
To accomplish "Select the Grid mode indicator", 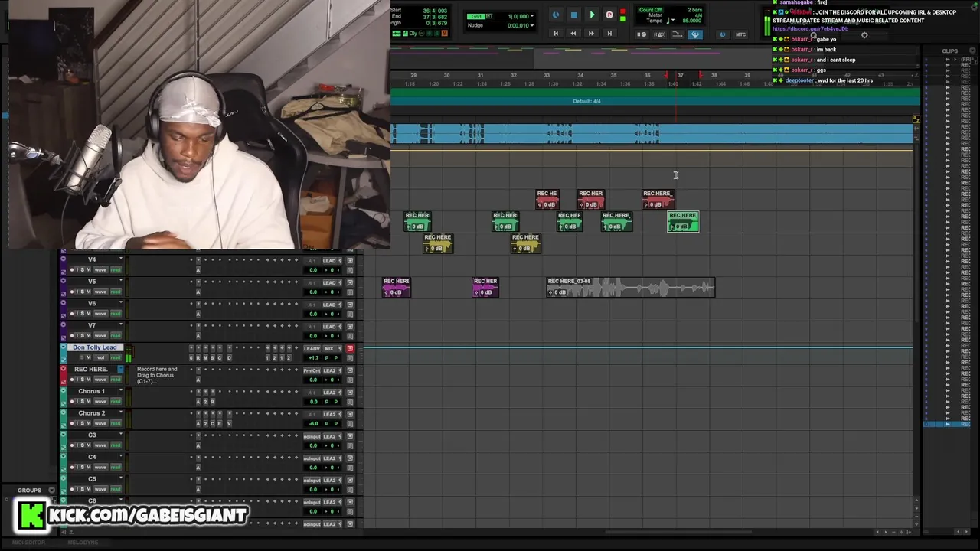I will pos(476,16).
